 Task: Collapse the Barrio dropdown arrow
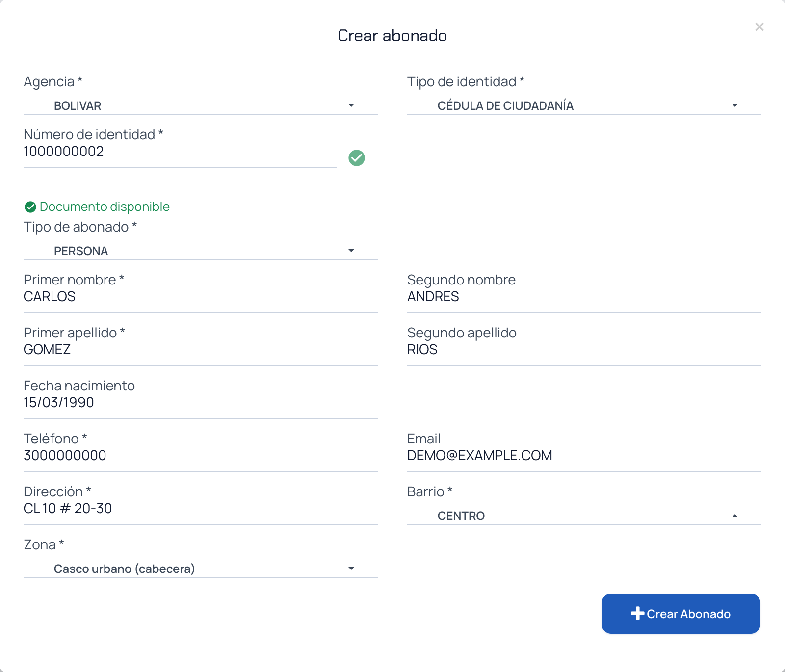click(735, 516)
